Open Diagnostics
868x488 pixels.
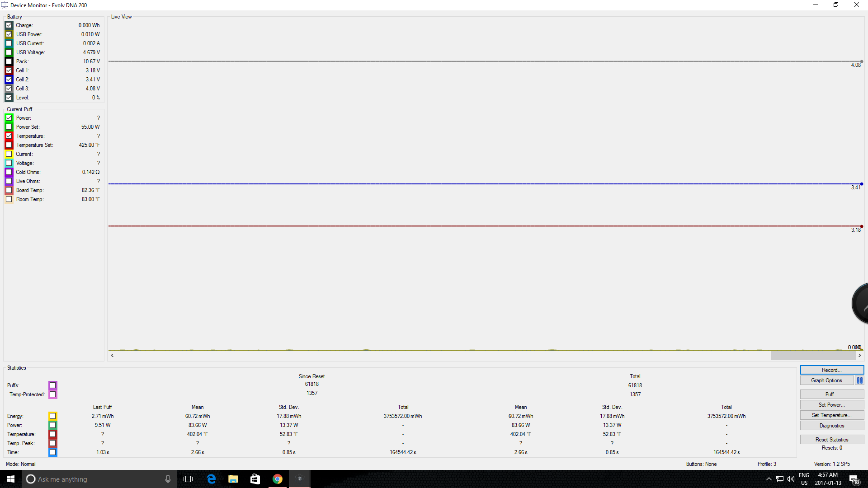pos(832,426)
